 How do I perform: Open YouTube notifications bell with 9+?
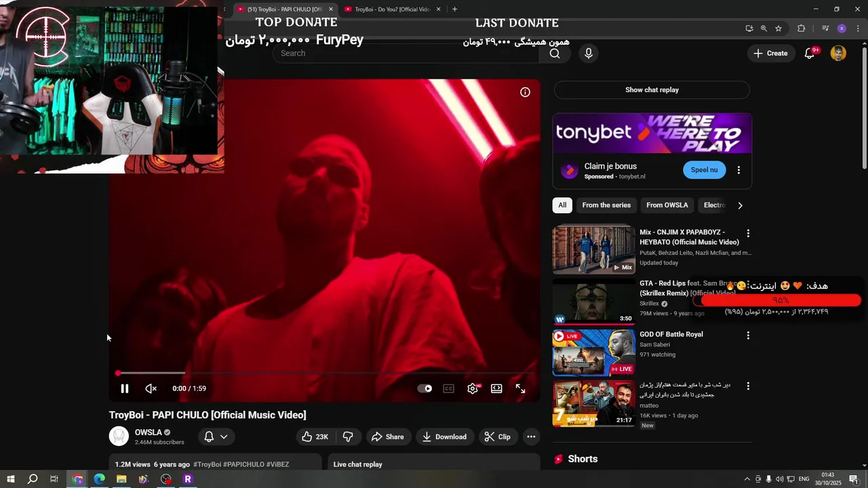[810, 53]
